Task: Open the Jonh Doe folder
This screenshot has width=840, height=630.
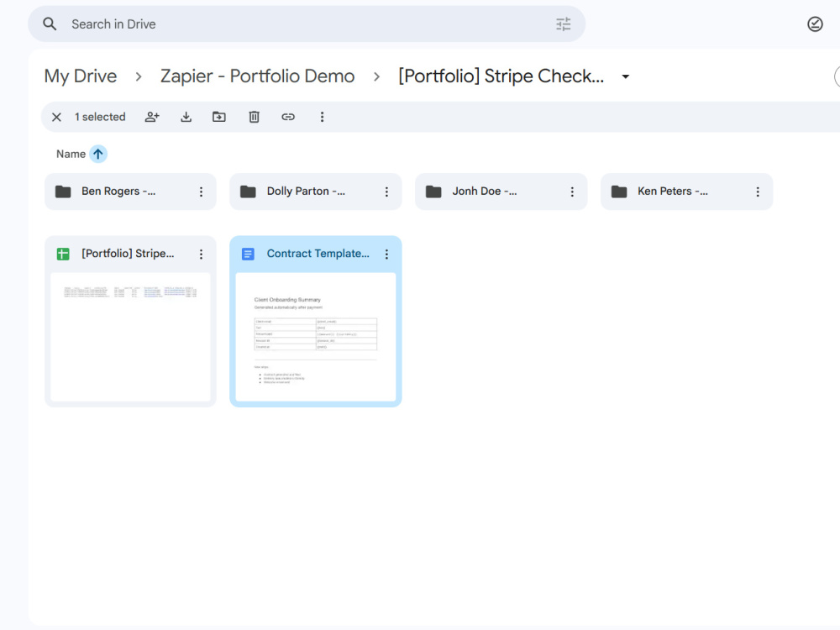Action: pyautogui.click(x=501, y=192)
